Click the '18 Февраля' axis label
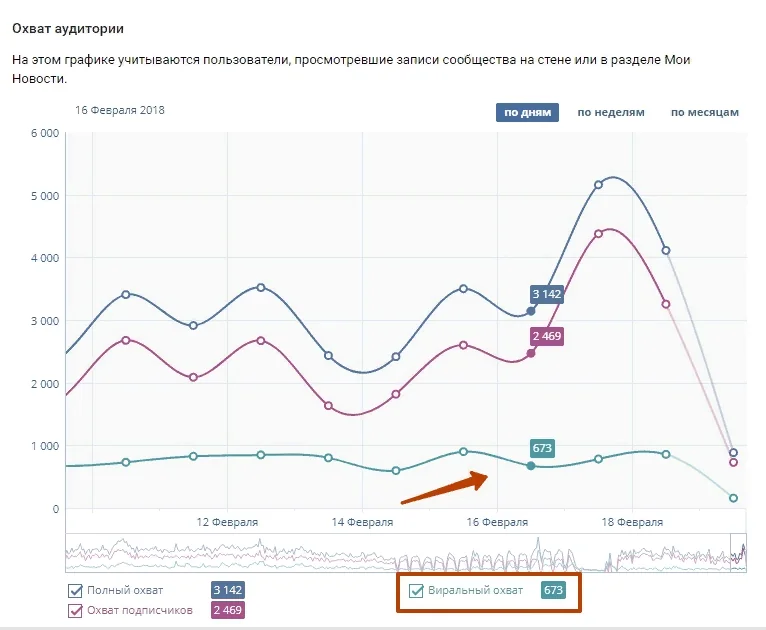This screenshot has width=766, height=630. pyautogui.click(x=632, y=522)
